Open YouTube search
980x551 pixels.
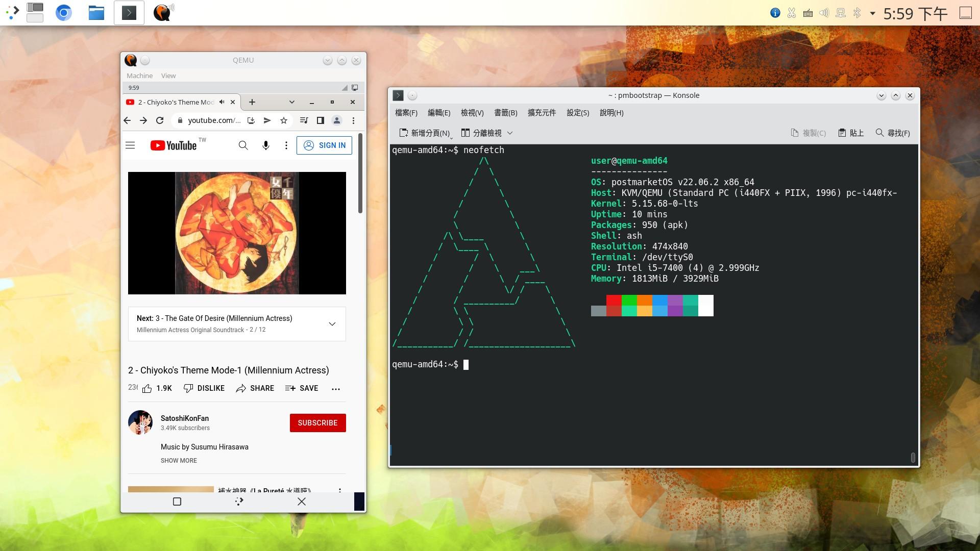[x=243, y=145]
